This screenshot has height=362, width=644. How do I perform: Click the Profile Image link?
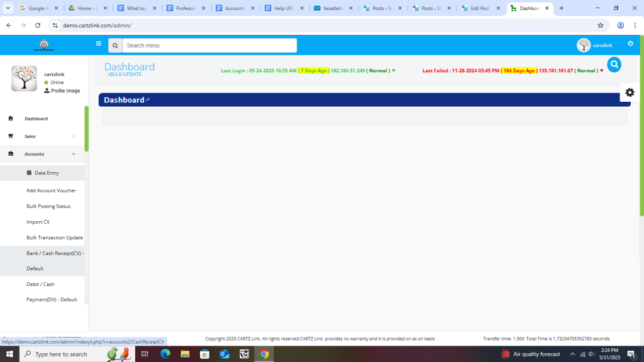click(x=65, y=90)
